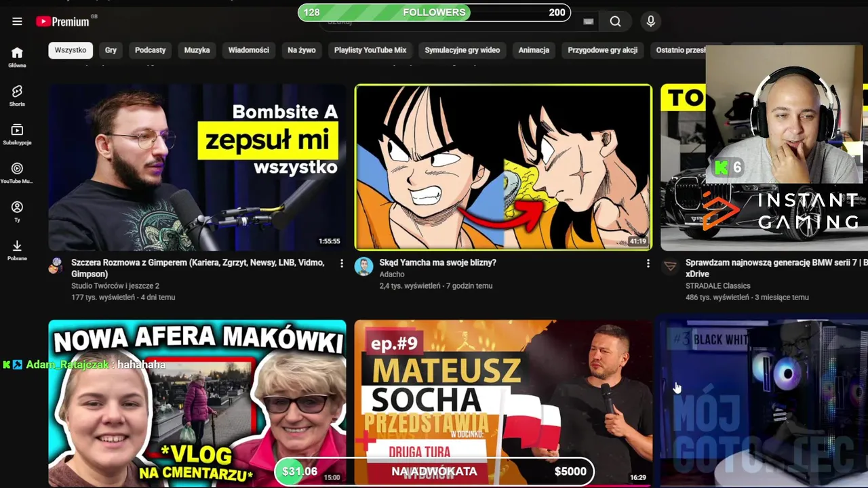Select Symulacyjne gry wideo chip
This screenshot has width=868, height=488.
462,50
